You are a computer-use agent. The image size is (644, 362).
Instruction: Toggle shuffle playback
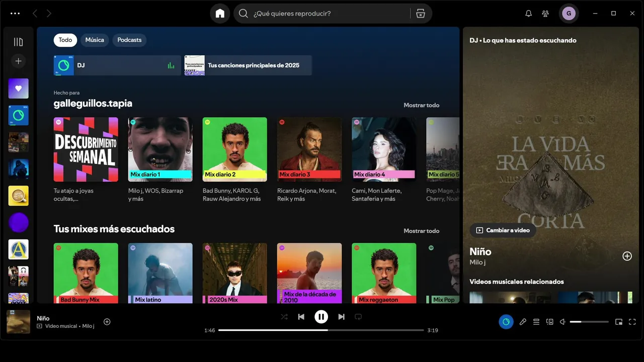pos(284,317)
